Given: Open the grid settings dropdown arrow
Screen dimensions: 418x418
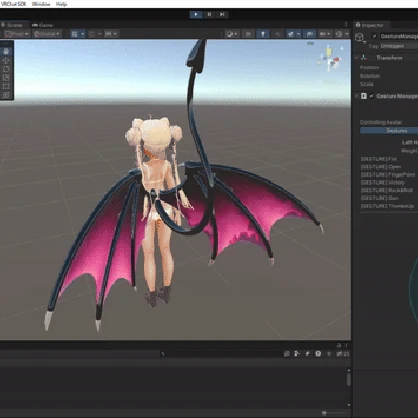Looking at the screenshot, I should click(82, 34).
